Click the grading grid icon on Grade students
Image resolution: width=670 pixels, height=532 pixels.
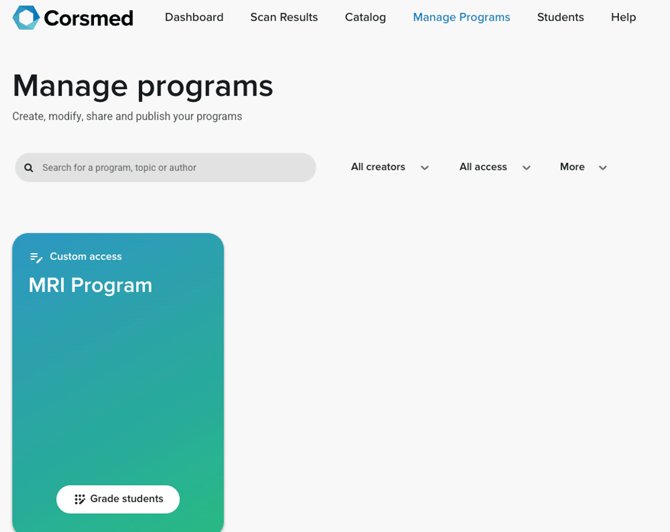coord(79,499)
